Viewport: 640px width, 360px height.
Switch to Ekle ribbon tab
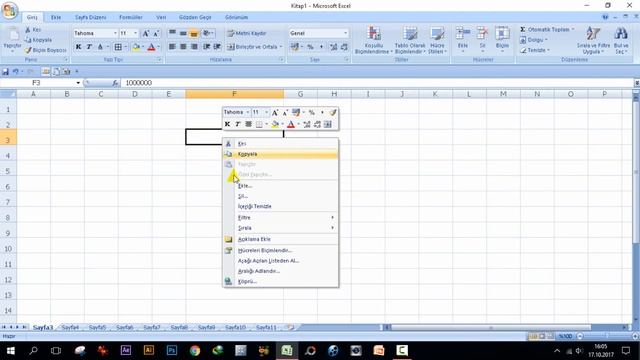pyautogui.click(x=56, y=17)
